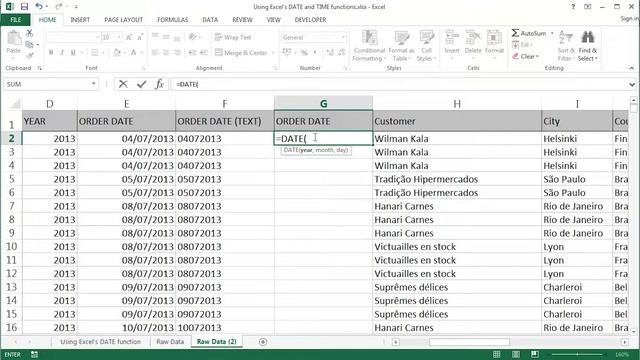
Task: Add a new sheet with plus icon
Action: click(x=263, y=342)
